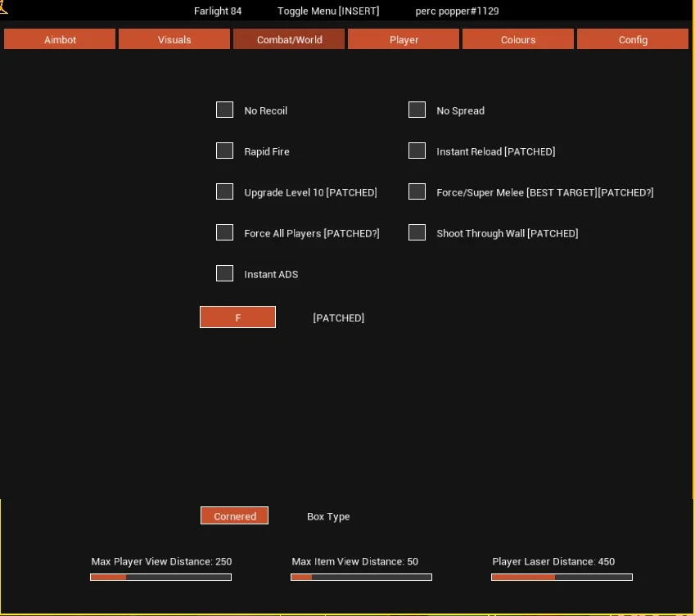Open the Colours tab
Viewport: 695px width, 616px height.
(x=517, y=39)
